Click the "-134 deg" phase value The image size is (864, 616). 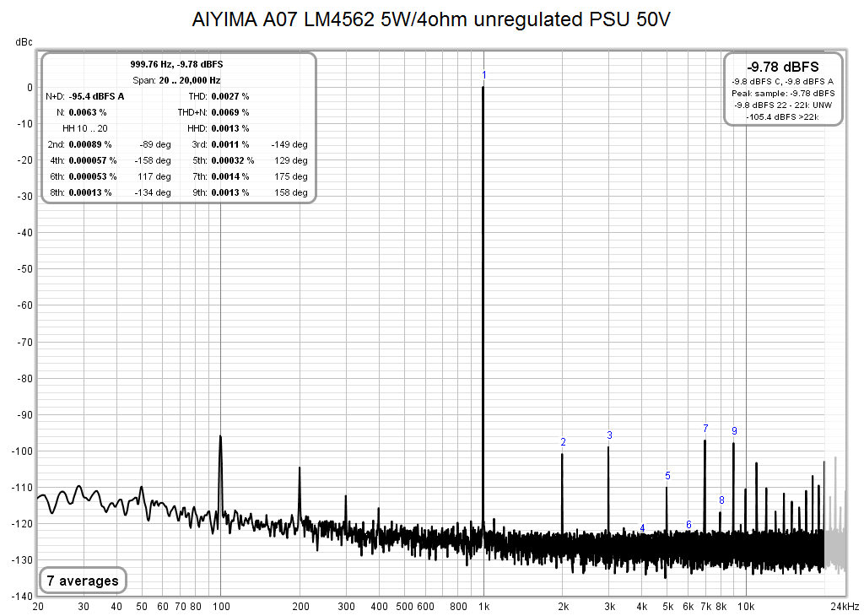(153, 192)
